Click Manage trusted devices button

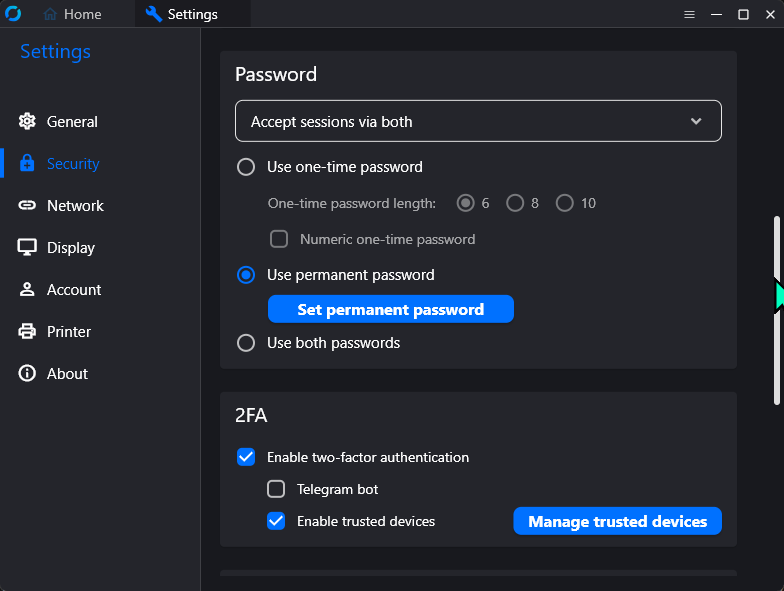(618, 521)
